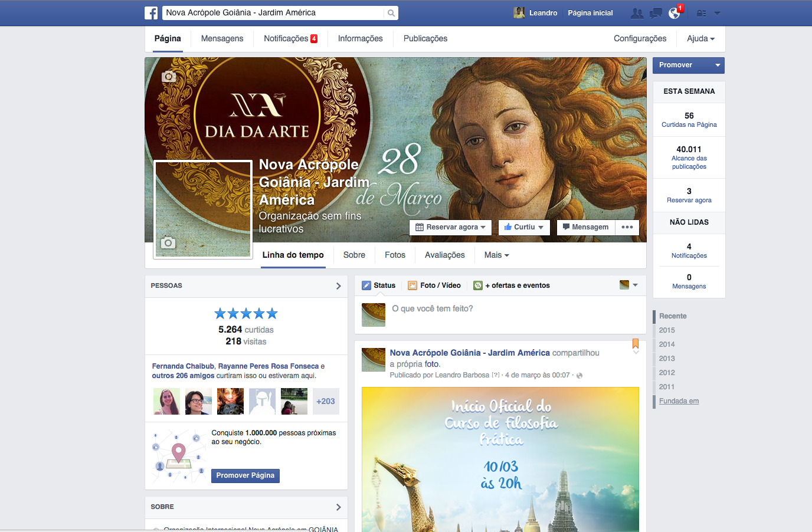Open the Reservar agora dropdown button
This screenshot has width=812, height=532.
click(x=451, y=227)
